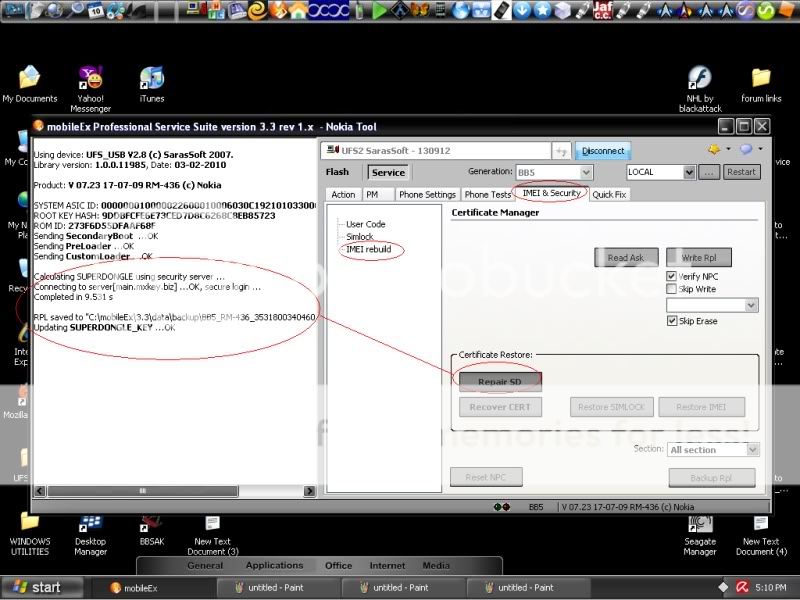Open the Phone Tests tab

[x=487, y=194]
